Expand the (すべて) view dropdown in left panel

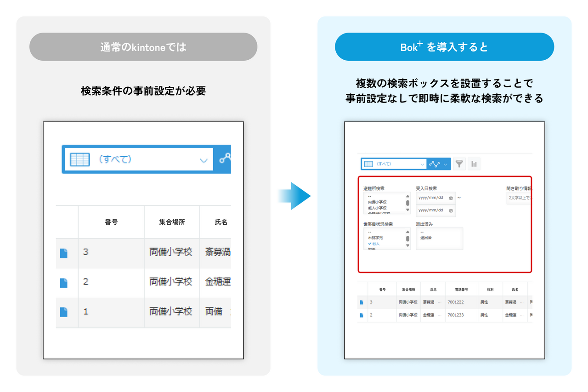(203, 160)
